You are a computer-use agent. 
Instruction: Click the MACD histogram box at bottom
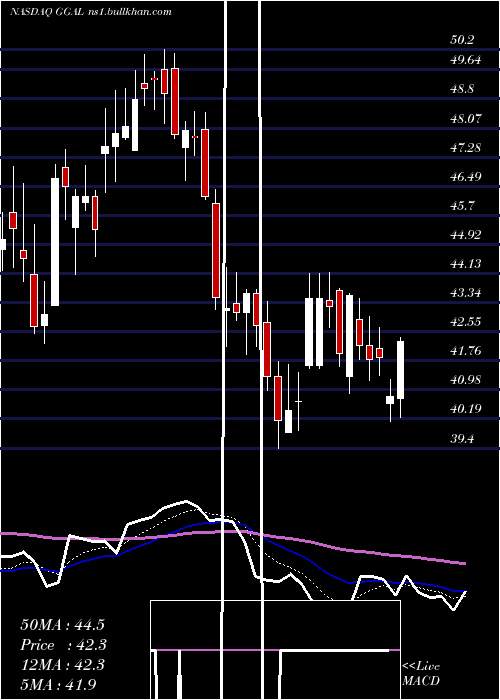click(x=275, y=650)
